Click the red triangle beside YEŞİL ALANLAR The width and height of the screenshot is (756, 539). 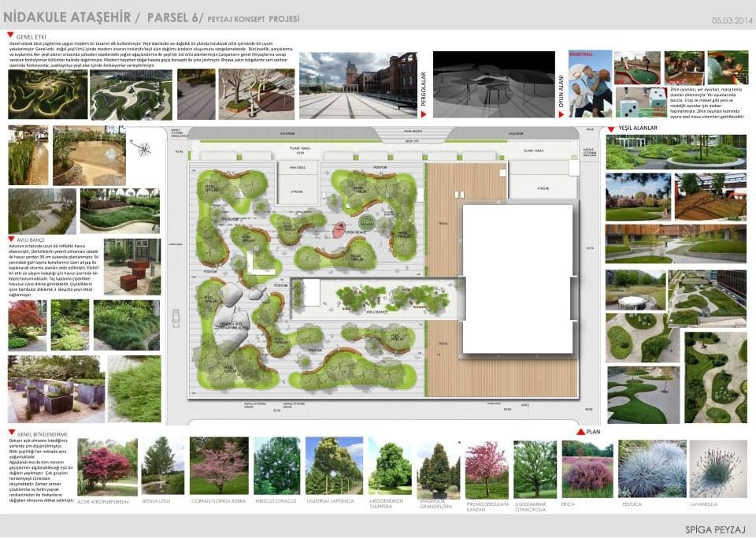tap(611, 127)
